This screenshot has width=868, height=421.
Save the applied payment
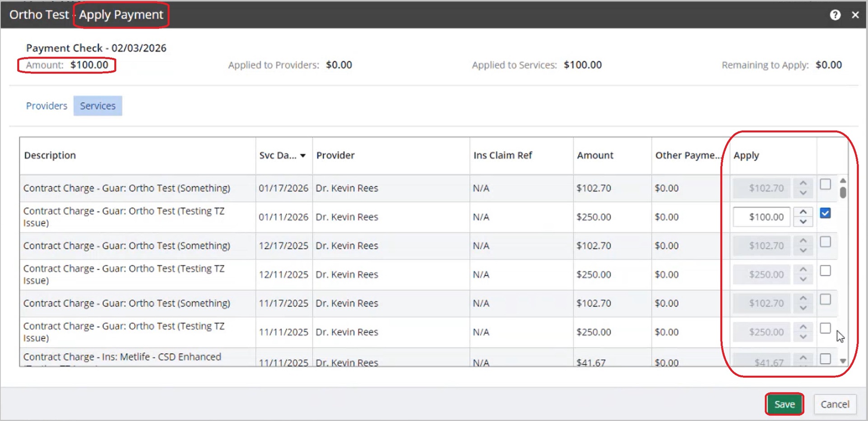click(x=784, y=404)
